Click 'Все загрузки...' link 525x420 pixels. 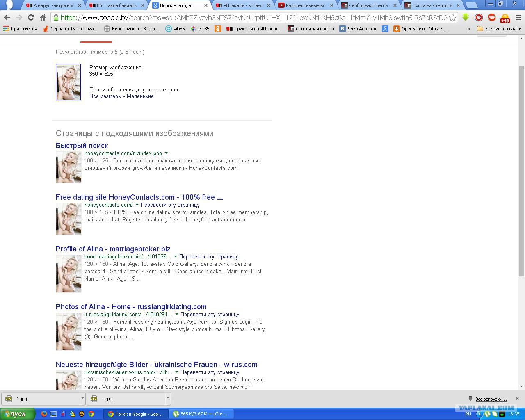(491, 399)
